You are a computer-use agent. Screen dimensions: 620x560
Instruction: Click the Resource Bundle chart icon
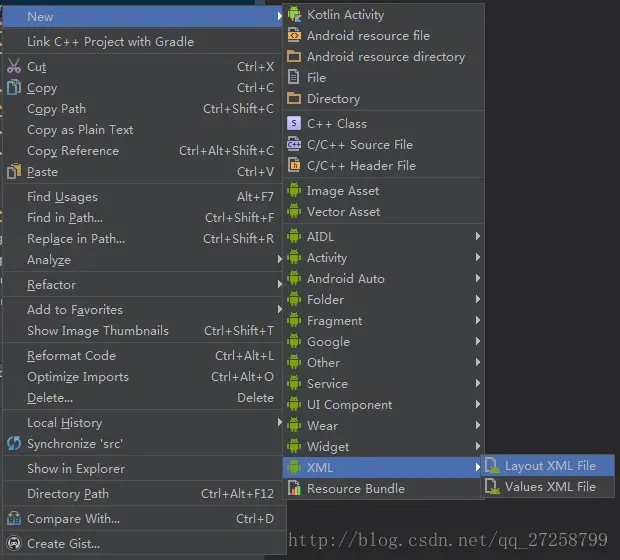tap(294, 488)
